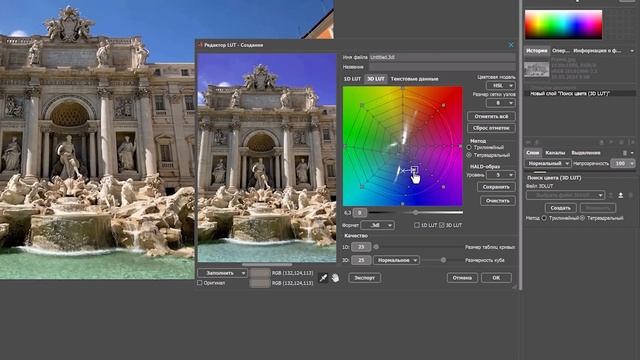Click the 1D quality value field
The height and width of the screenshot is (360, 640).
click(361, 247)
